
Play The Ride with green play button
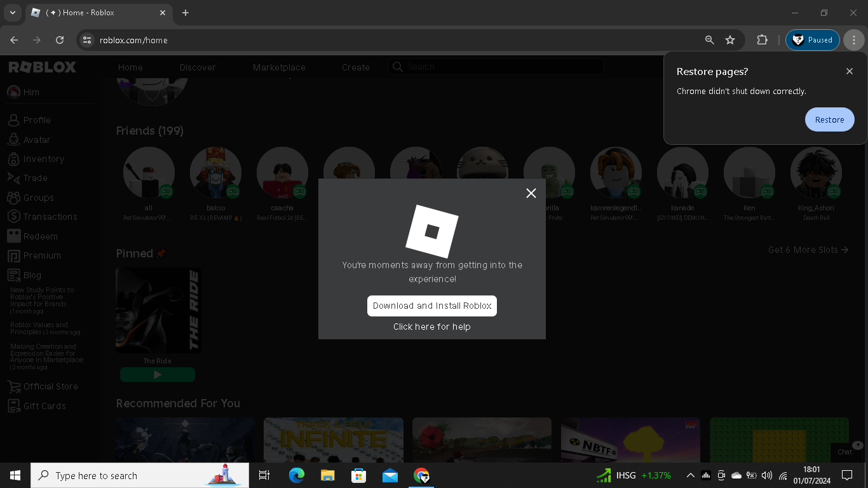pos(158,375)
